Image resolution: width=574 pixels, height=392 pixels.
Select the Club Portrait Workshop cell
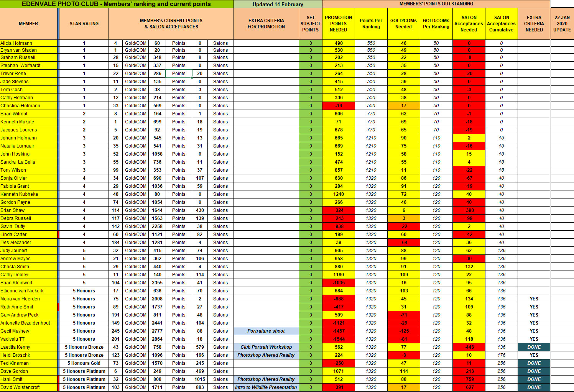(266, 347)
